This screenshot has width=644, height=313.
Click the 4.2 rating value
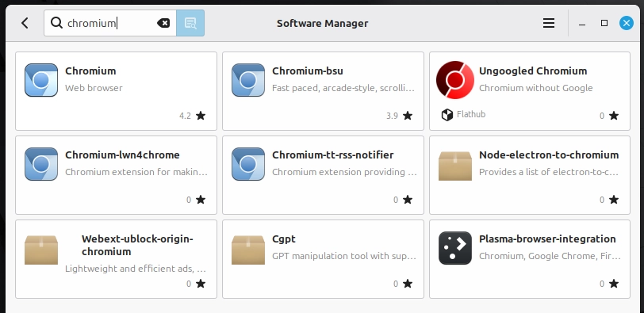point(185,116)
